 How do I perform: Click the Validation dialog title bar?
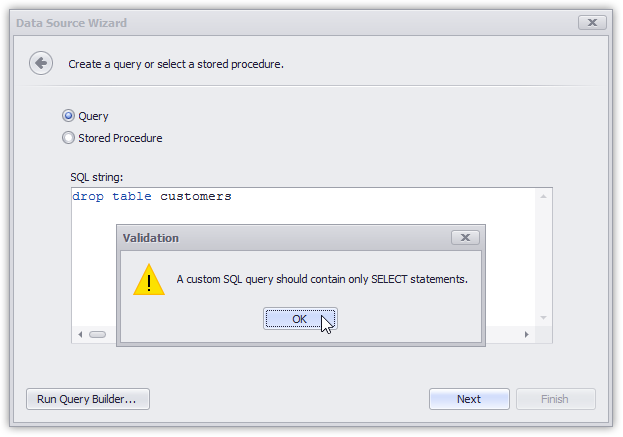click(x=280, y=238)
